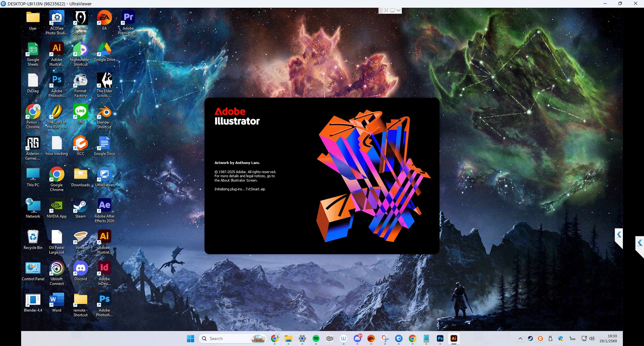Viewport: 644px width, 346px height.
Task: Click the monitor icon in UltraViewer toolbar
Action: (392, 10)
